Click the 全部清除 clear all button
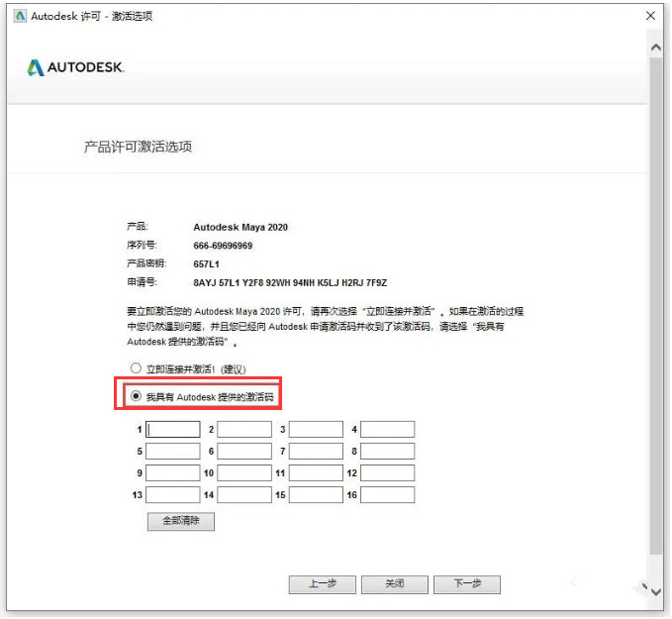Viewport: 672px width, 619px height. [181, 521]
